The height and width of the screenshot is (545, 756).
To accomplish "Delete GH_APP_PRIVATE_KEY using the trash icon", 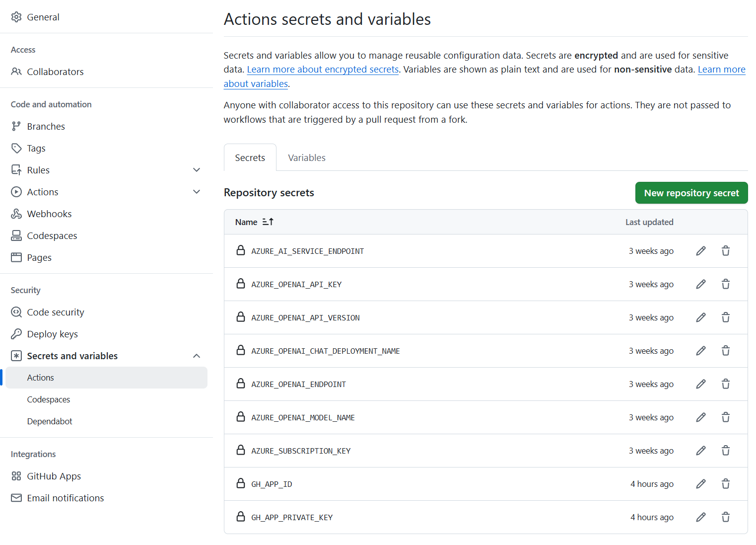I will click(x=725, y=517).
